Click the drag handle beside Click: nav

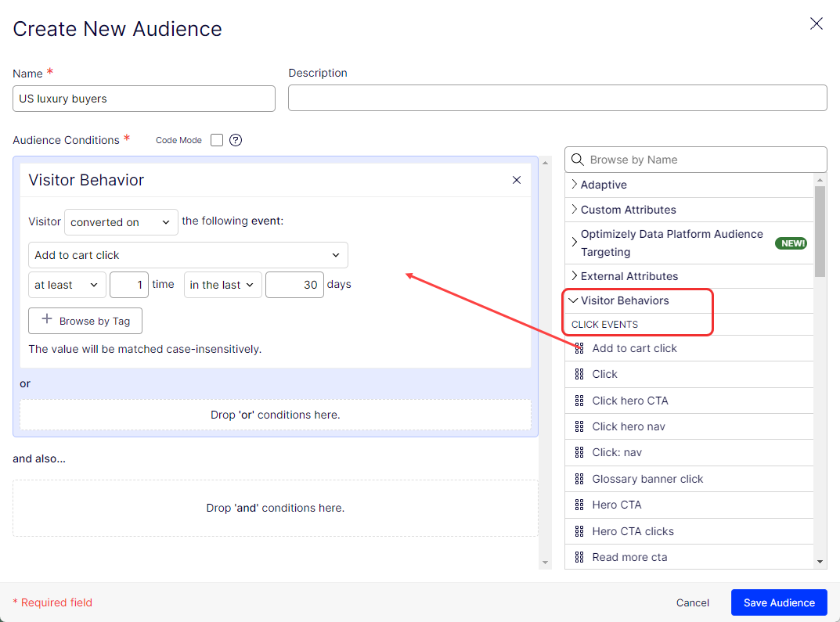coord(579,452)
